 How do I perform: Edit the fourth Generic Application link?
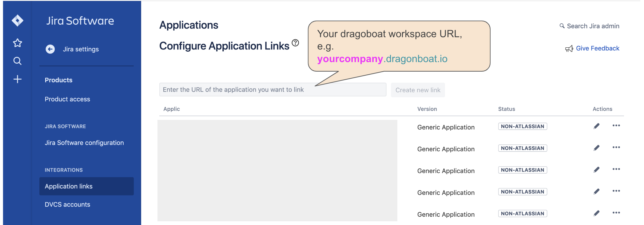596,191
